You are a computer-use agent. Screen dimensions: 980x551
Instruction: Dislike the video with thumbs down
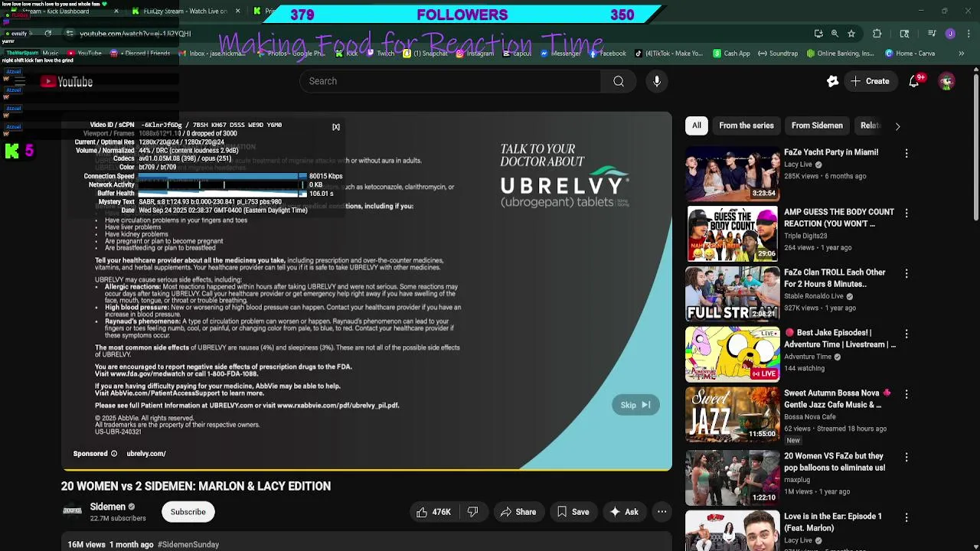coord(472,512)
